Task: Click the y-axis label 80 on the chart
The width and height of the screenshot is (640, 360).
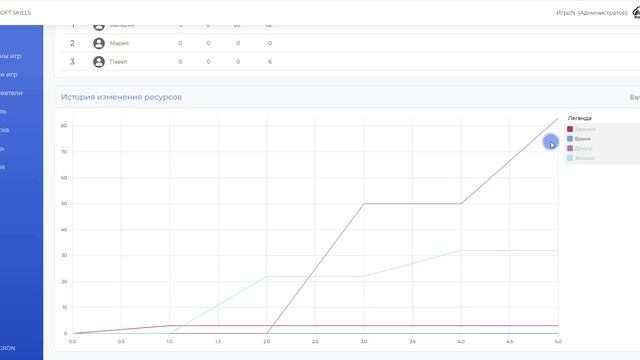Action: coord(64,126)
